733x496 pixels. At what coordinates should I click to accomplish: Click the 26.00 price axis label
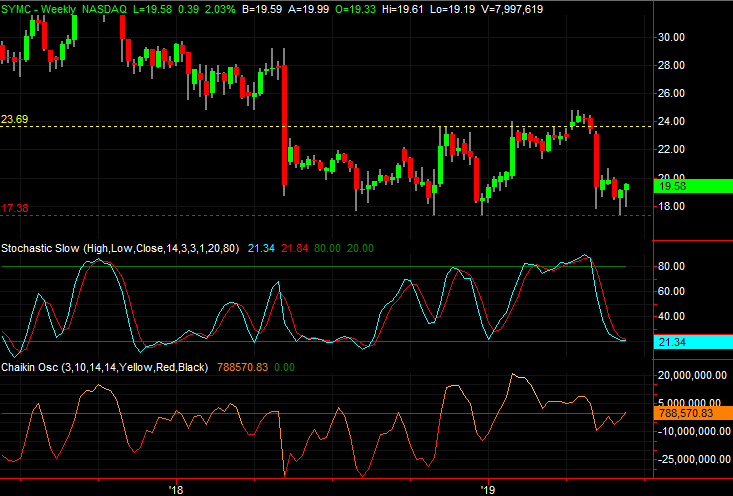pyautogui.click(x=671, y=93)
